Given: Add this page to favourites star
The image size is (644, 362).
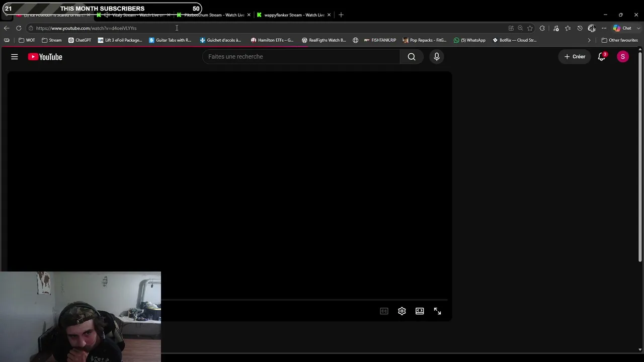Looking at the screenshot, I should pos(530,28).
